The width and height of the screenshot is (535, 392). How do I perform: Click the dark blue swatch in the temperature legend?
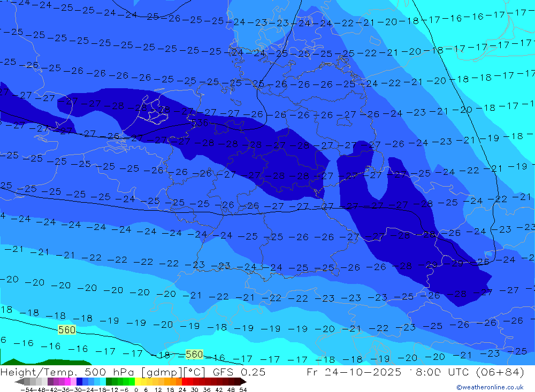[x=79, y=381]
